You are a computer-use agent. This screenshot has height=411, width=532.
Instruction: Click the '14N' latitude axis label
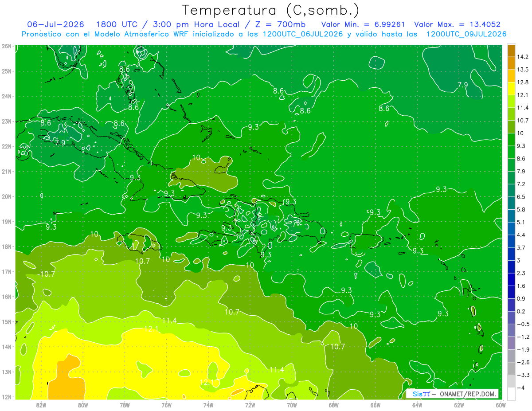click(x=7, y=347)
